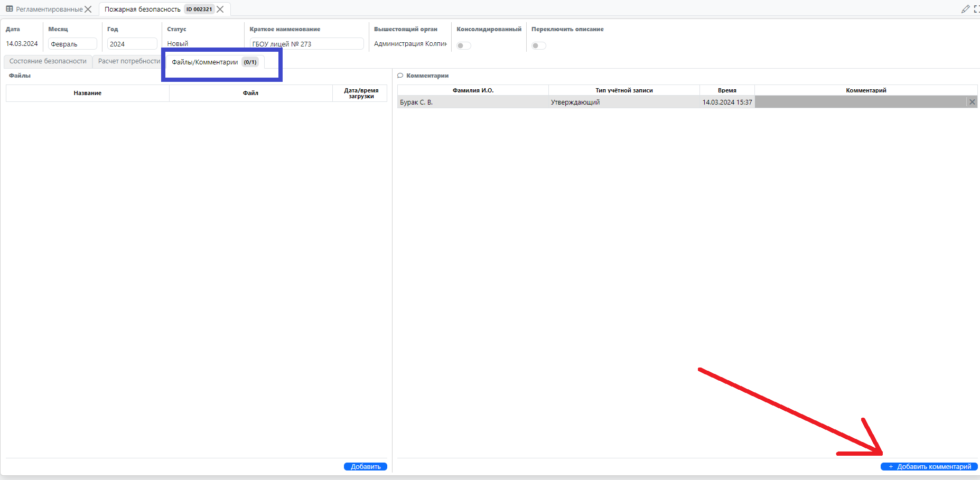Image resolution: width=980 pixels, height=480 pixels.
Task: Click the Название column header
Action: [88, 93]
